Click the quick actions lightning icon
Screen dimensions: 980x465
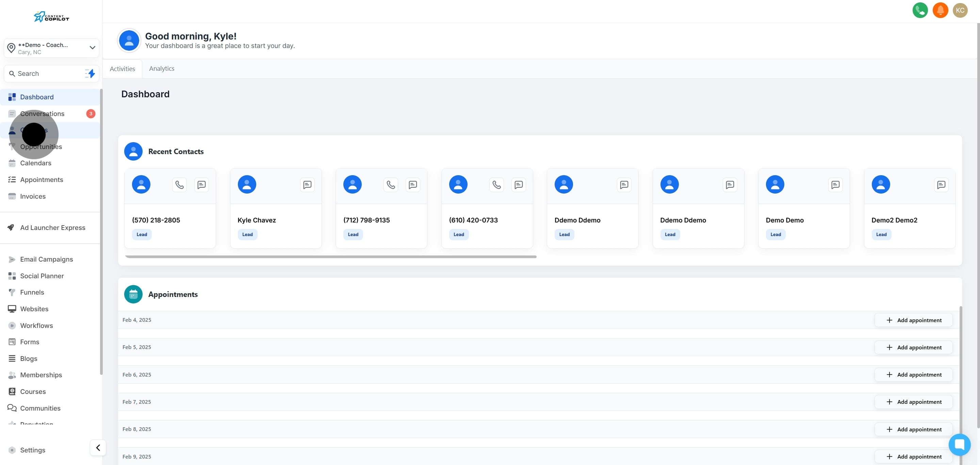[90, 73]
